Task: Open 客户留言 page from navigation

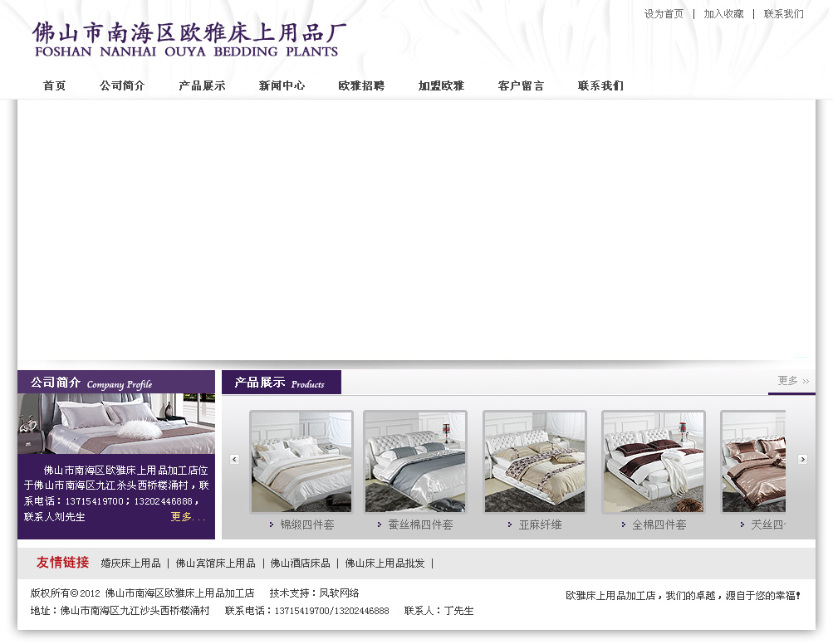Action: [x=521, y=85]
